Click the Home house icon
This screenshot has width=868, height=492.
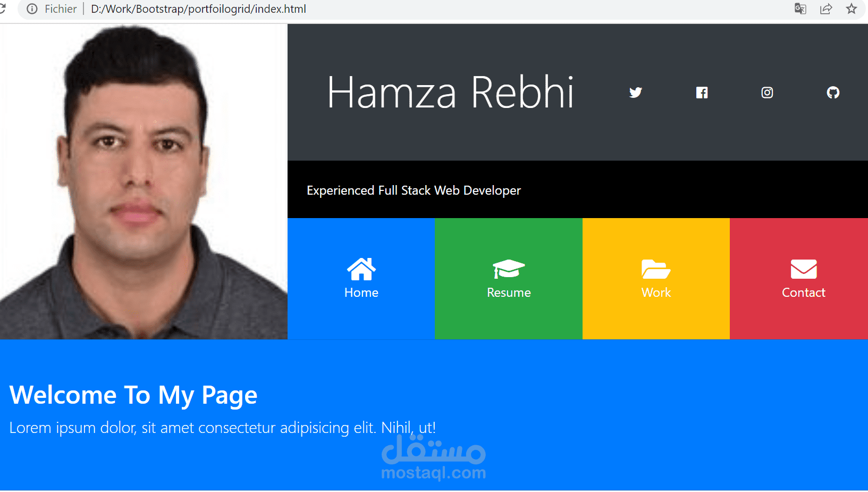(361, 269)
